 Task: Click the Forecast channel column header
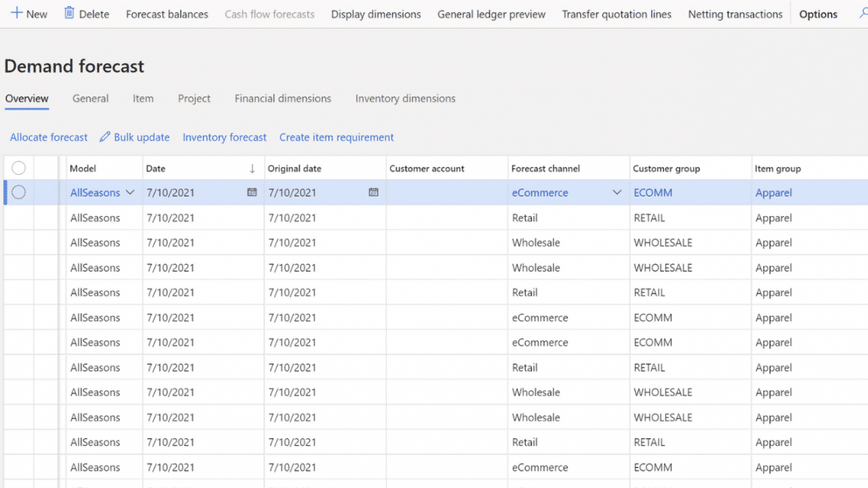(545, 169)
